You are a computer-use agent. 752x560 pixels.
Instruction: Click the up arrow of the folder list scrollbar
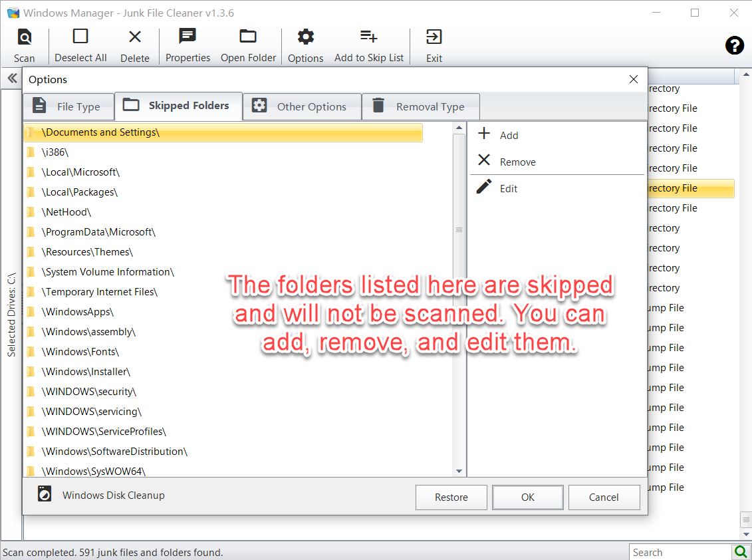click(459, 128)
